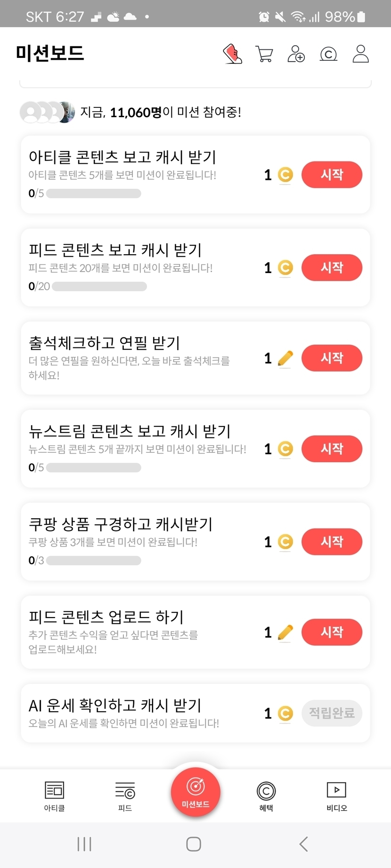Tap the invite friend icon
391x868 pixels.
[x=296, y=54]
